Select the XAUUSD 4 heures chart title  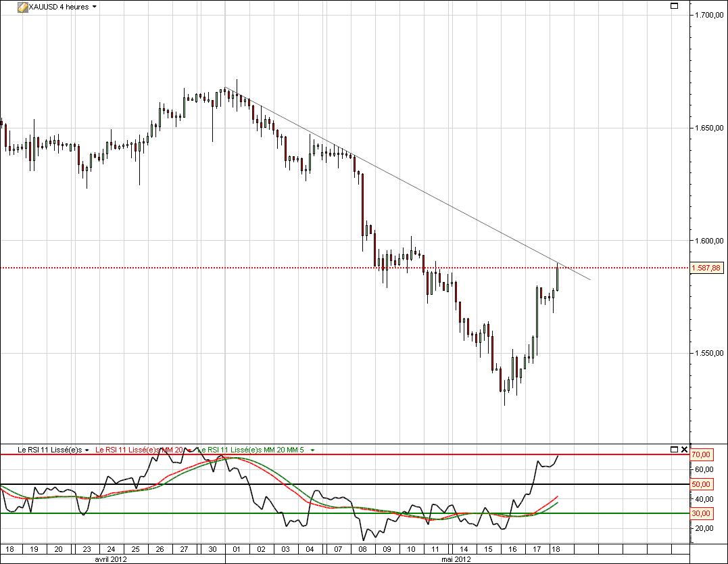59,7
